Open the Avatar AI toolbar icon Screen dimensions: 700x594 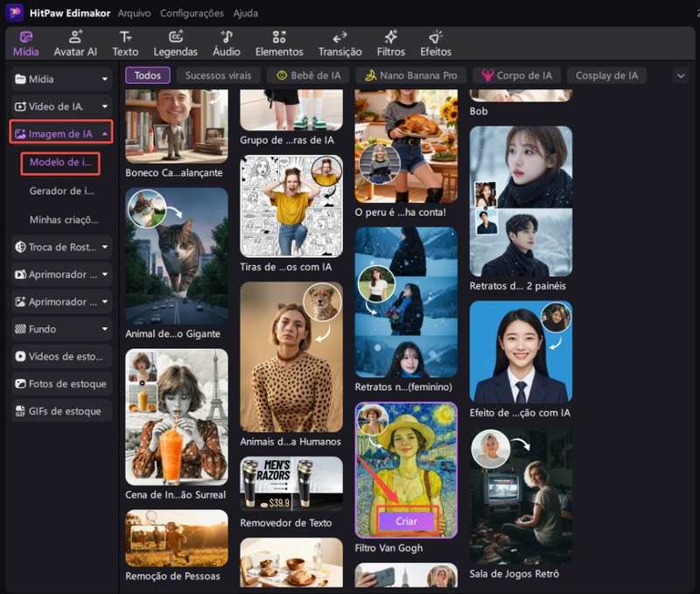75,37
